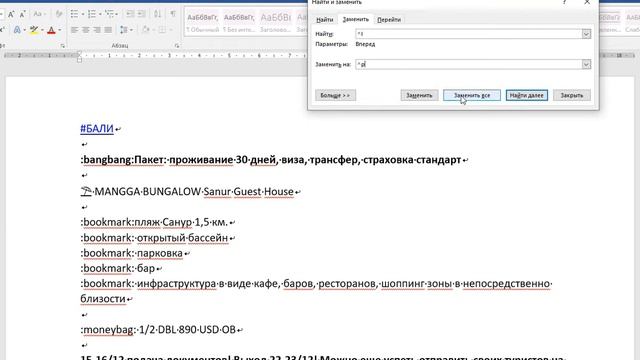Click the Закрыть button
The height and width of the screenshot is (360, 640).
pos(571,95)
